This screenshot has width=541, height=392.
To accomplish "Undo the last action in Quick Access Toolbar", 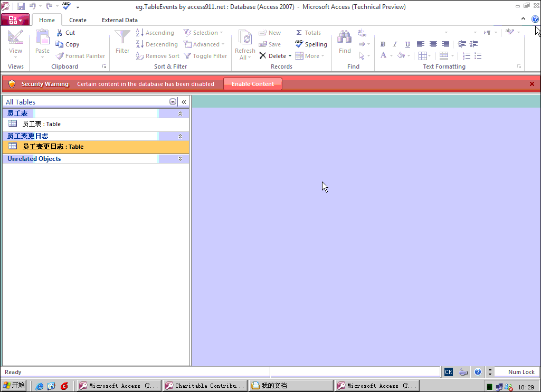I will coord(33,6).
